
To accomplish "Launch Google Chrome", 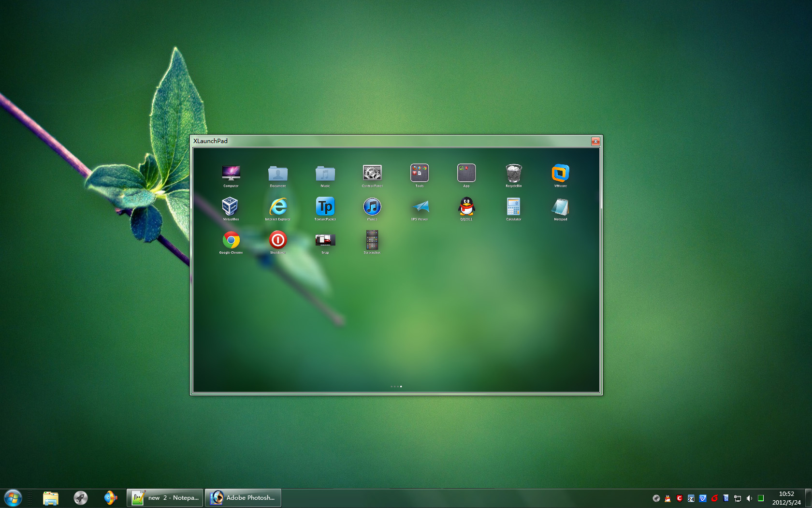I will [x=231, y=240].
